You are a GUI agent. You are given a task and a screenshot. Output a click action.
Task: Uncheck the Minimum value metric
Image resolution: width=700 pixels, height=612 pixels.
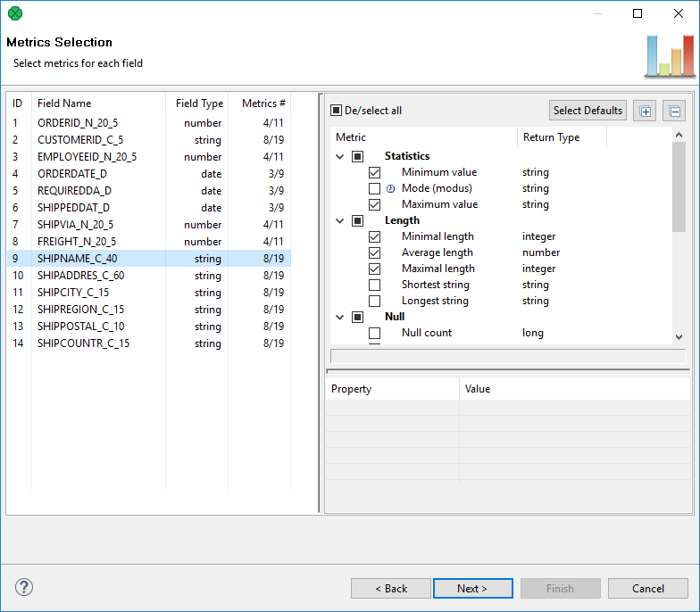click(375, 172)
